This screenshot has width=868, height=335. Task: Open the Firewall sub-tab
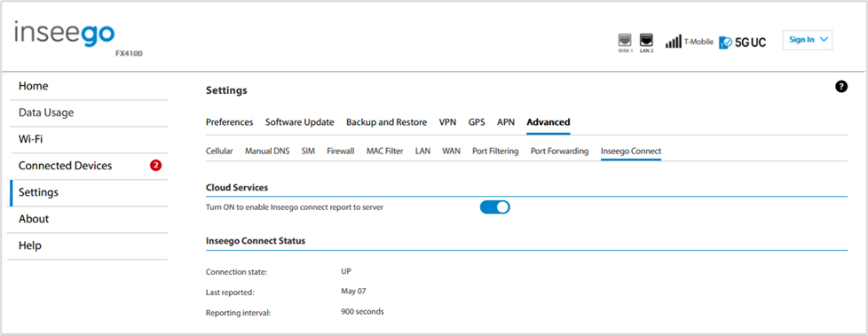click(341, 151)
